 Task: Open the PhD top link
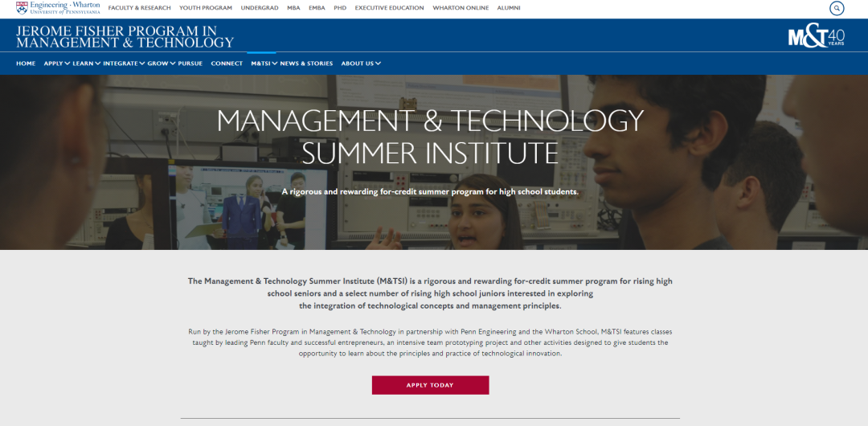tap(340, 8)
